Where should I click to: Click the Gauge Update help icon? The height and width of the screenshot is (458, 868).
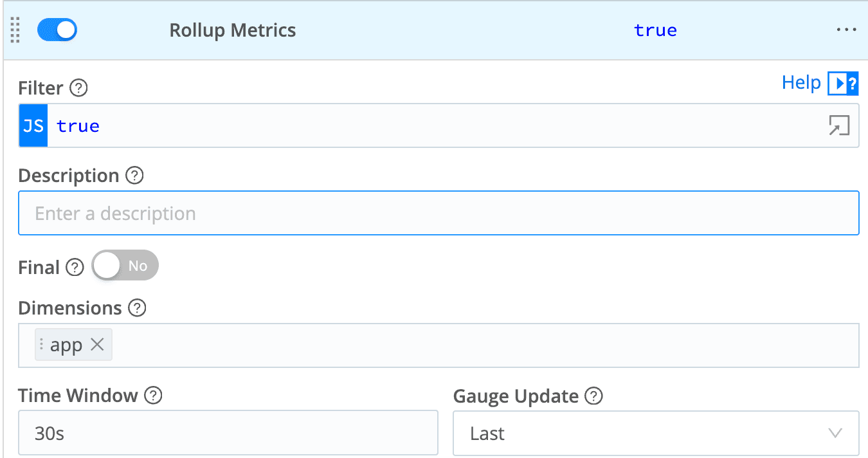pyautogui.click(x=593, y=396)
